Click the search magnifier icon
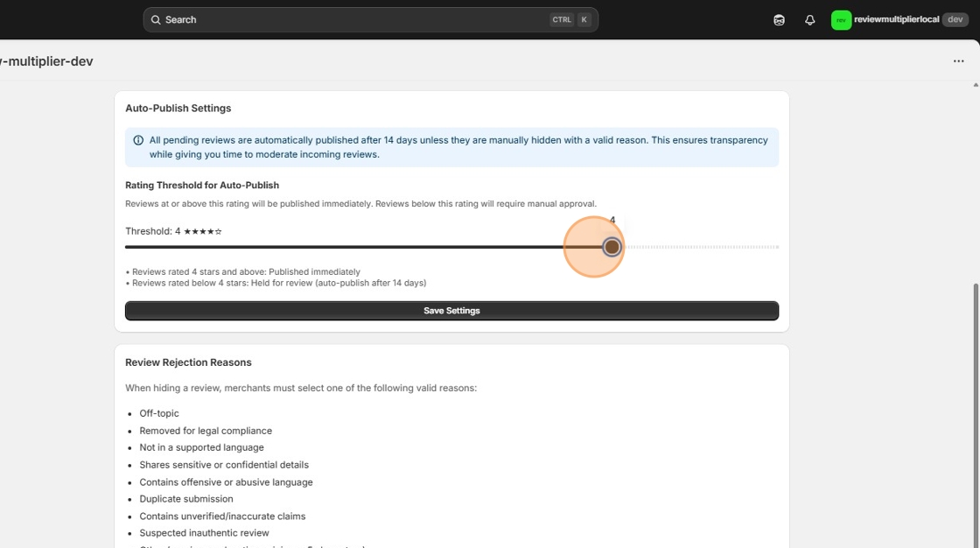The width and height of the screenshot is (980, 548). 156,18
